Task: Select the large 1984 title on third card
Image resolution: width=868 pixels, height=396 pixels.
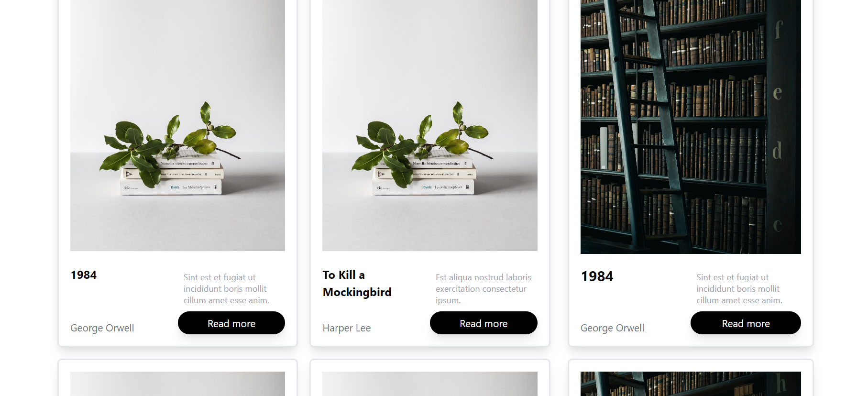Action: (x=597, y=276)
